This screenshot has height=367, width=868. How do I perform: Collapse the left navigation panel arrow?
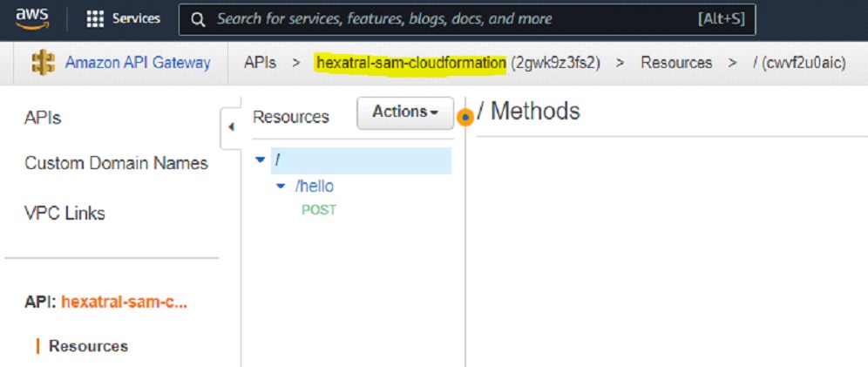pos(231,127)
